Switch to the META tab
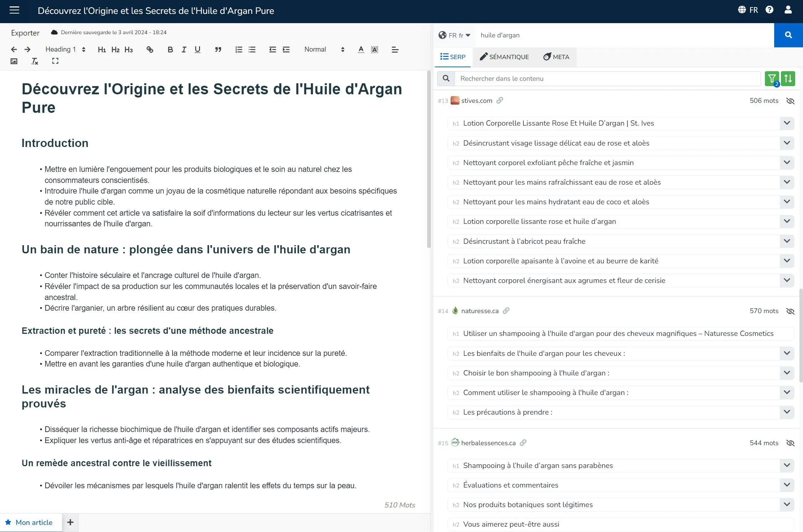803x532 pixels. [556, 57]
